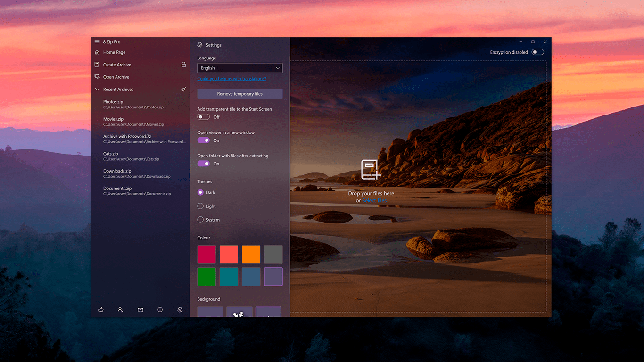Turn off Open viewer in a new window

click(204, 140)
